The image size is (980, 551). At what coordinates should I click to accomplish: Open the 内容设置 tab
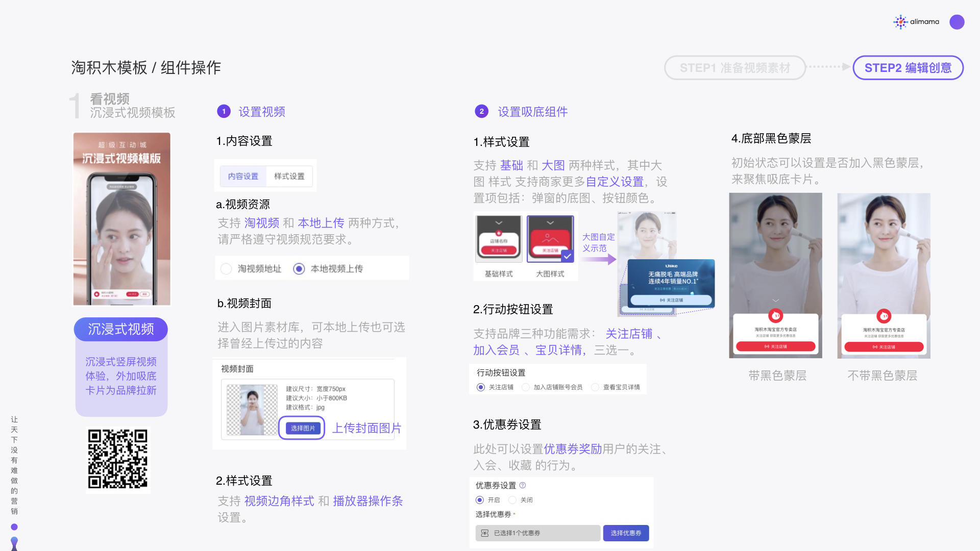pos(243,176)
